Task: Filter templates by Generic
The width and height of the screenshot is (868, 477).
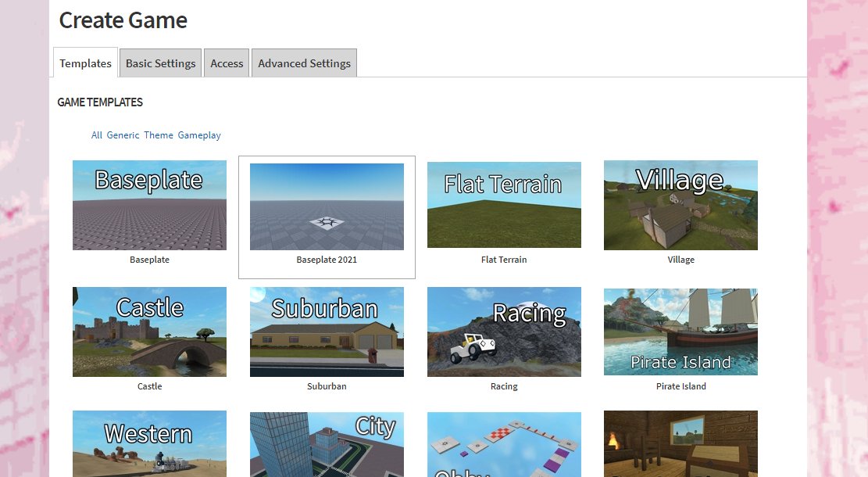Action: pyautogui.click(x=123, y=135)
